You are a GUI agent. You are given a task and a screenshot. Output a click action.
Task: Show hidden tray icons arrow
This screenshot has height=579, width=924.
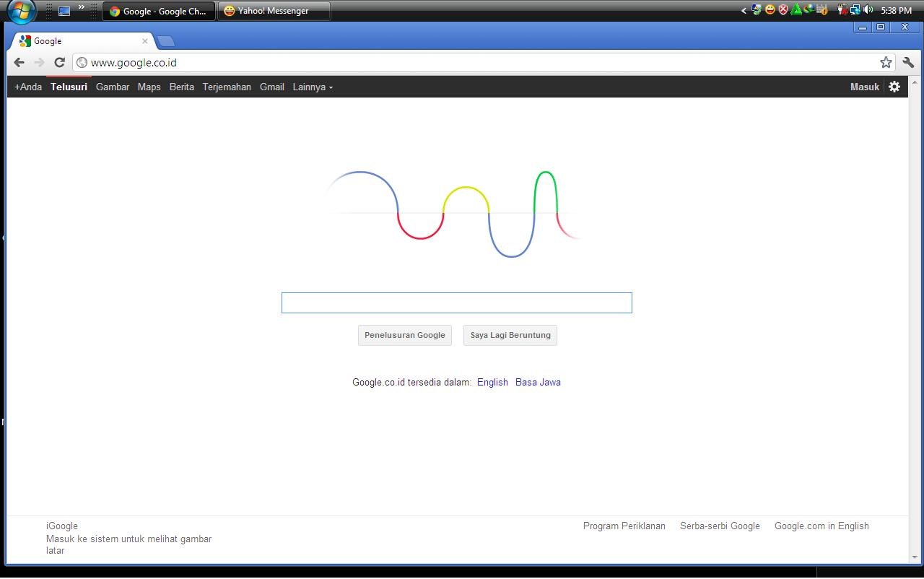pos(744,11)
